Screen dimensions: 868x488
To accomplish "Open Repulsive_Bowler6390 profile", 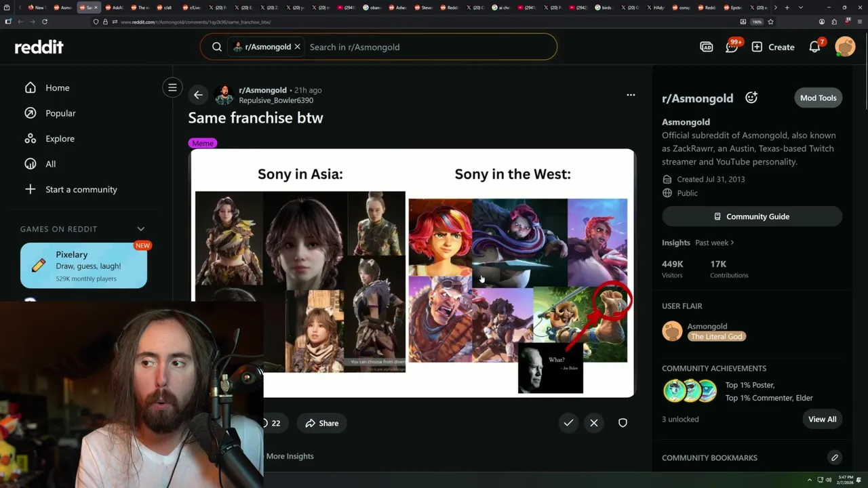I will click(x=276, y=100).
